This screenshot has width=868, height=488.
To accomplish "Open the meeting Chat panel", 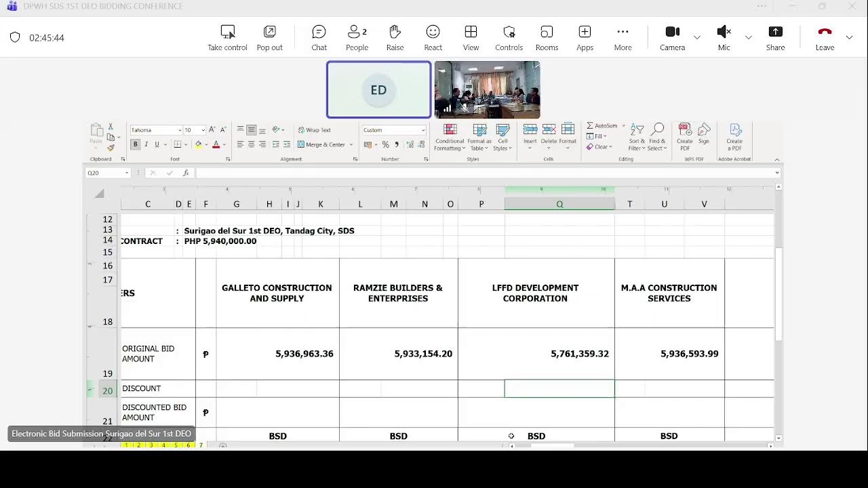I will 319,38.
